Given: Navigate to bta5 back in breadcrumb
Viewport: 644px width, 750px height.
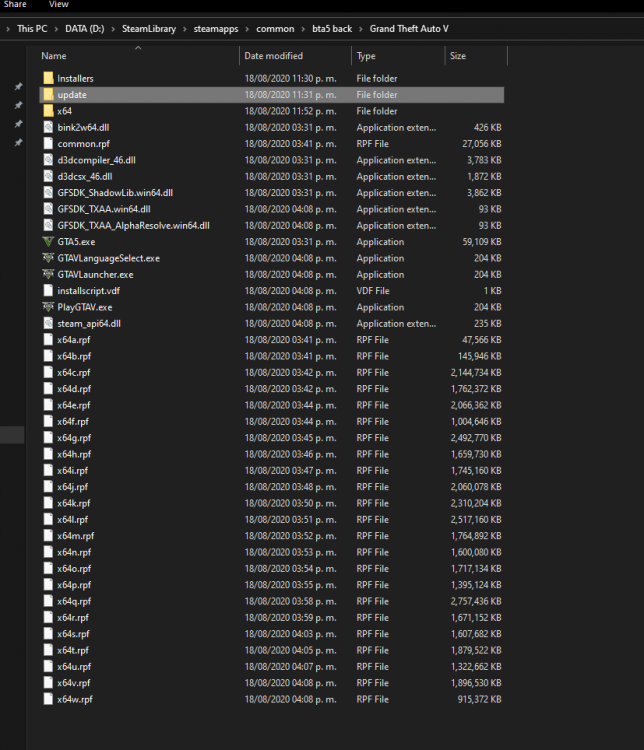Looking at the screenshot, I should tap(332, 29).
